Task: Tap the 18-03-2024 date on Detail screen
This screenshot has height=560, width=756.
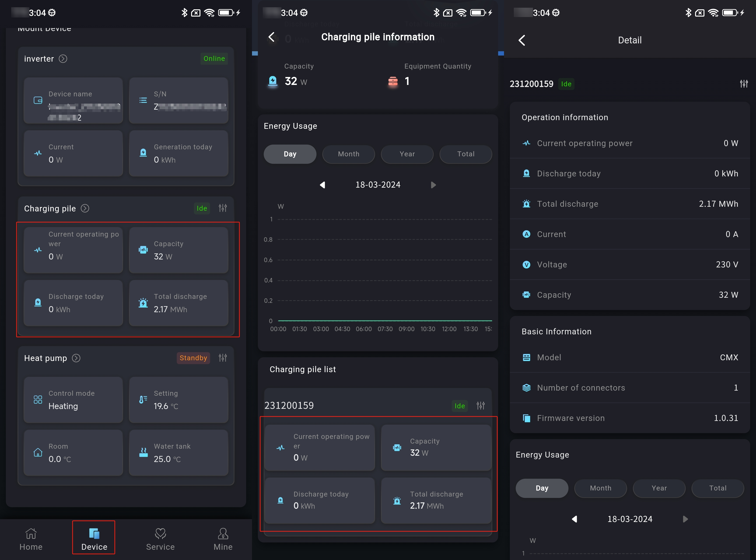Action: point(630,519)
